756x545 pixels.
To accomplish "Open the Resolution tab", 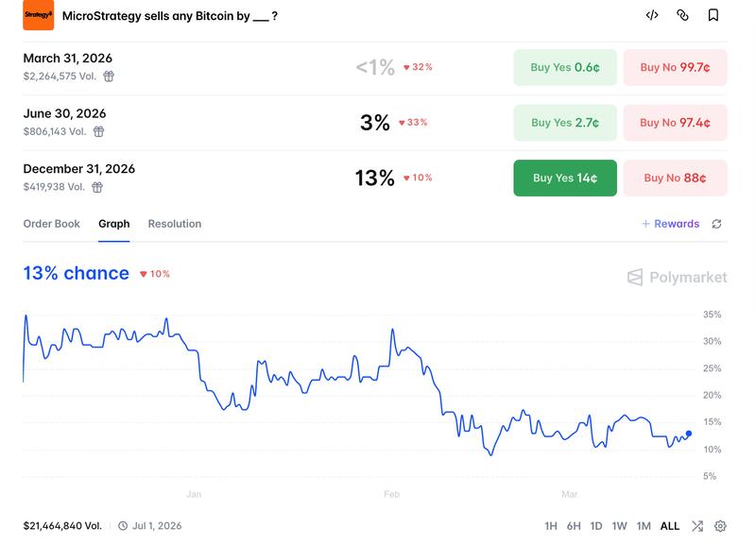I will tap(173, 224).
